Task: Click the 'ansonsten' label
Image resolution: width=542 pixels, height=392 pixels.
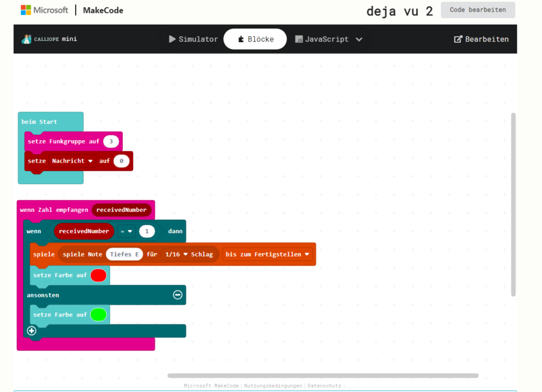Action: click(x=43, y=295)
